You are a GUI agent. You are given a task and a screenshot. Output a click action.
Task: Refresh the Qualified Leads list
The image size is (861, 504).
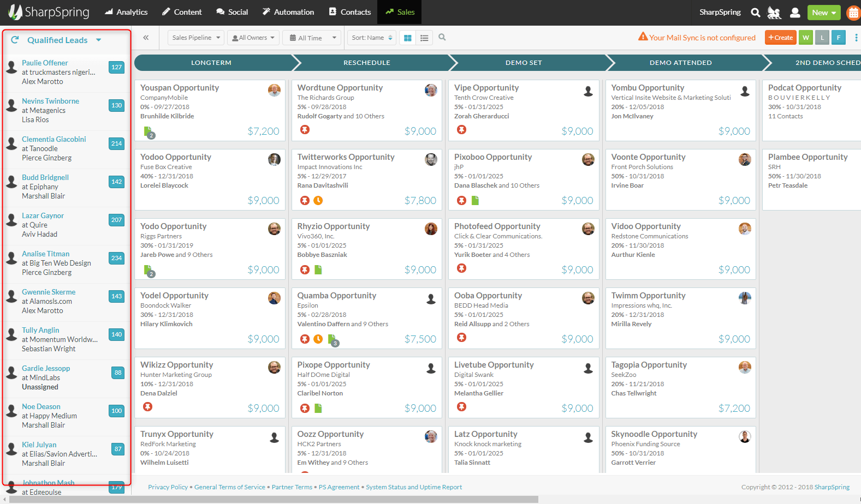(x=15, y=40)
